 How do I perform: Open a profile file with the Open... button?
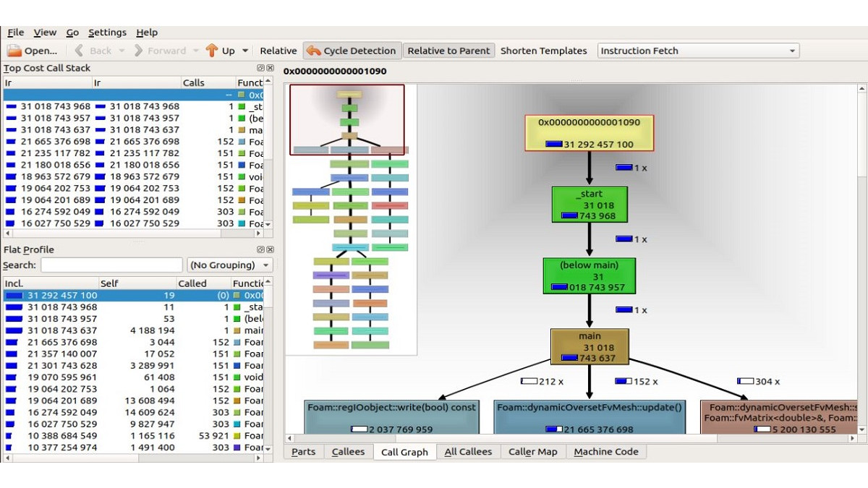coord(32,51)
